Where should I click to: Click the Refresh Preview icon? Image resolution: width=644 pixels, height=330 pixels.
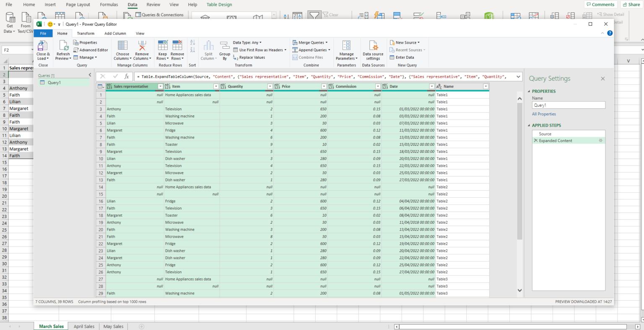pyautogui.click(x=63, y=46)
